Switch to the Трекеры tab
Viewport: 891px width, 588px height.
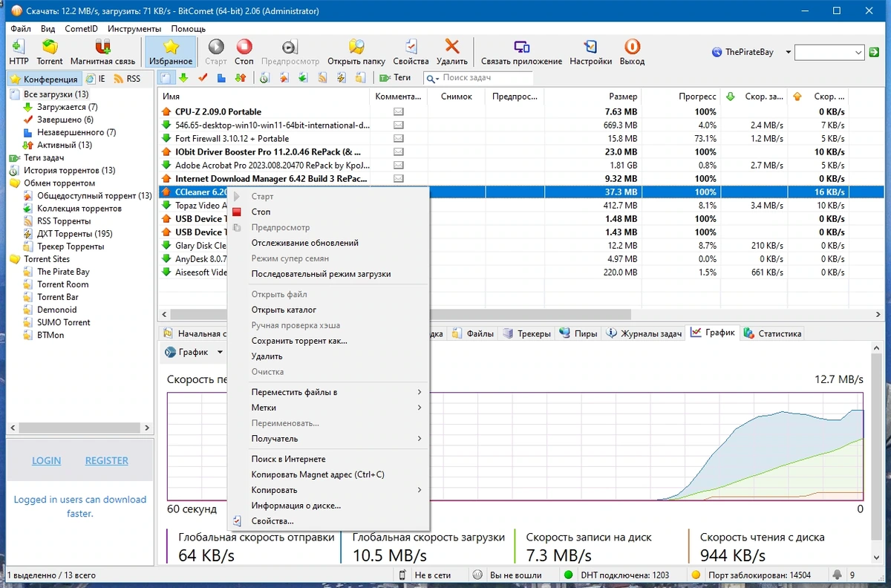(527, 333)
